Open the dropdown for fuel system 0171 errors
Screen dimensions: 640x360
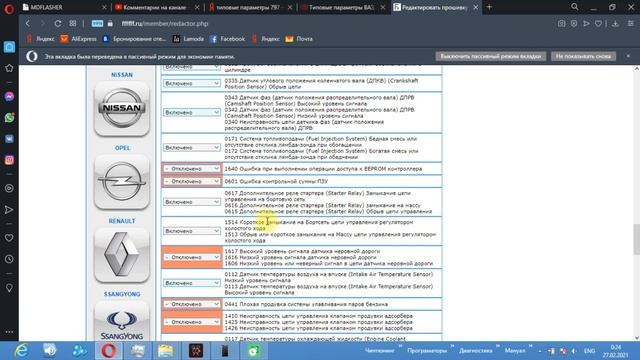click(191, 147)
